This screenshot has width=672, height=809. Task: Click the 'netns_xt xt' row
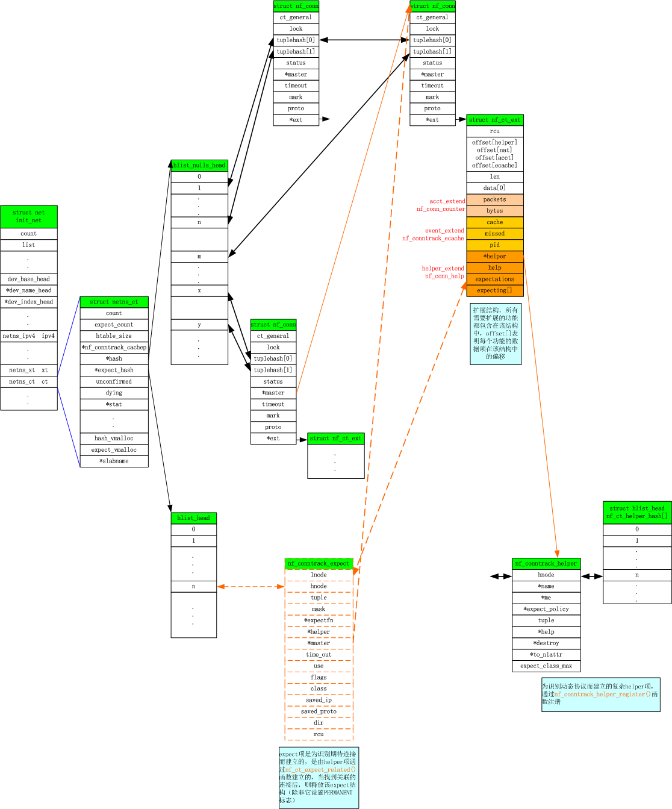point(29,370)
